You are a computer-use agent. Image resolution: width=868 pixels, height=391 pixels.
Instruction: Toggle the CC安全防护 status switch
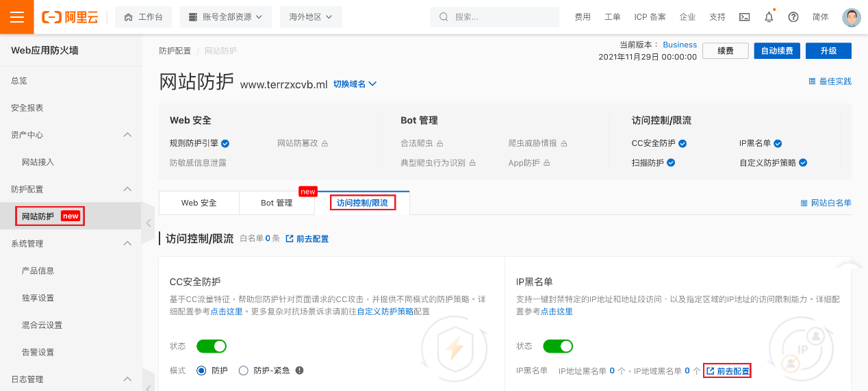coord(211,346)
